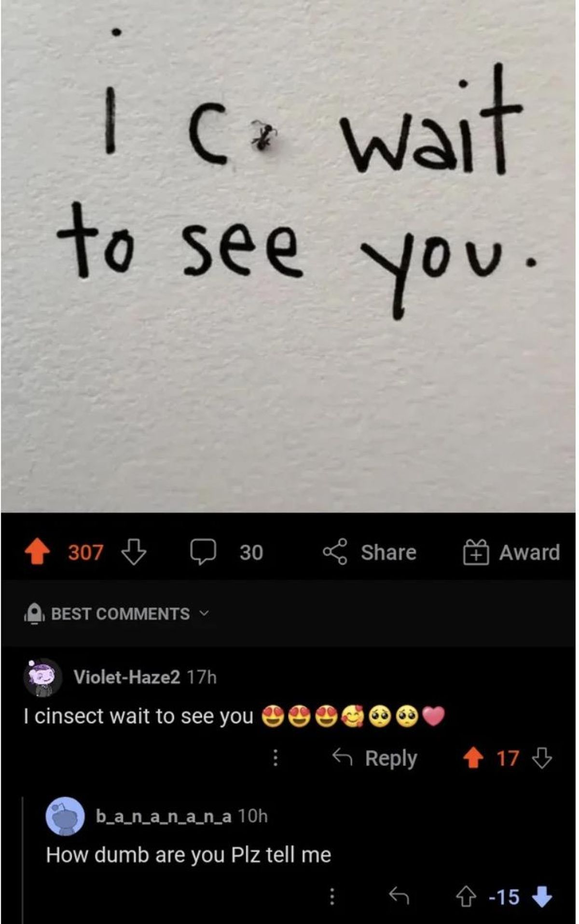
Task: Downvote the post next to 307
Action: pyautogui.click(x=134, y=552)
